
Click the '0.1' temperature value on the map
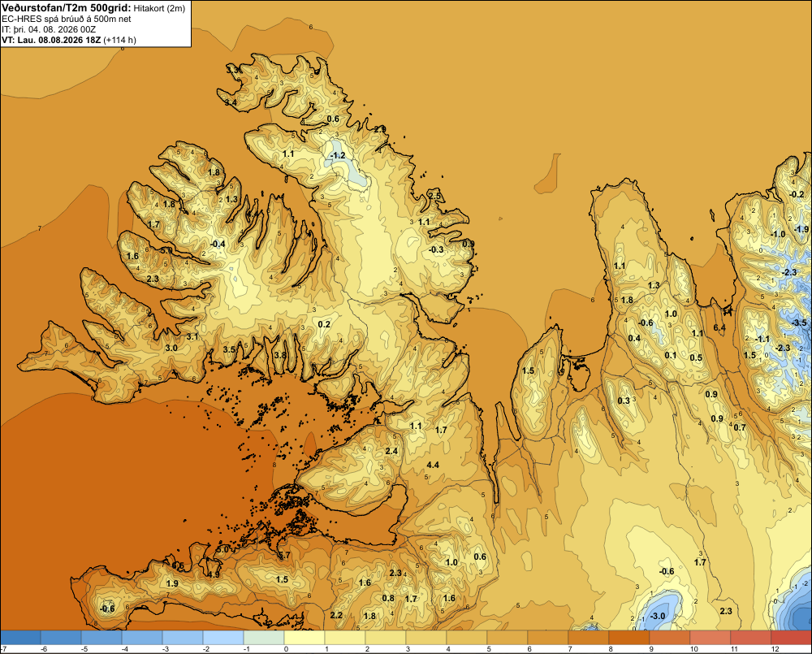(x=671, y=355)
